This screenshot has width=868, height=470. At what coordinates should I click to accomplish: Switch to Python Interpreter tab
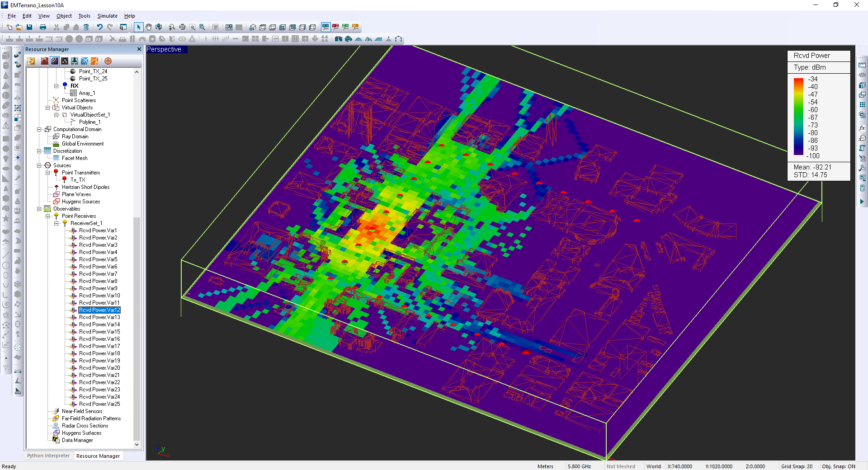48,456
